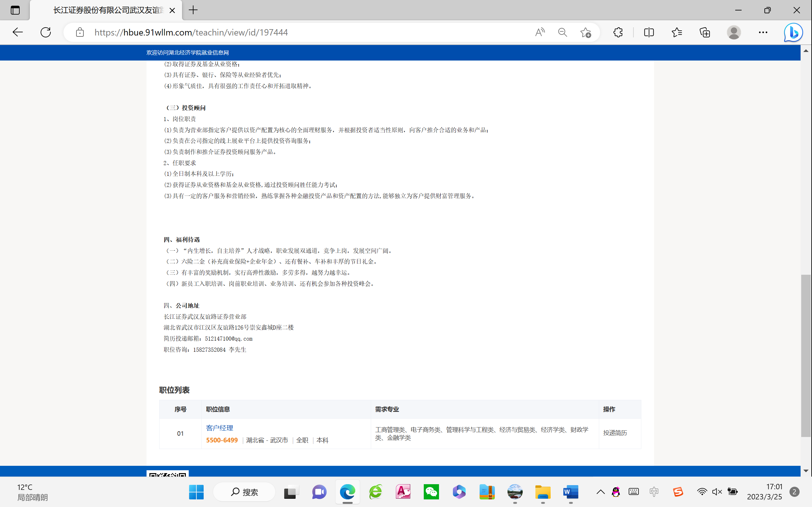Open the Collections icon

(x=704, y=32)
